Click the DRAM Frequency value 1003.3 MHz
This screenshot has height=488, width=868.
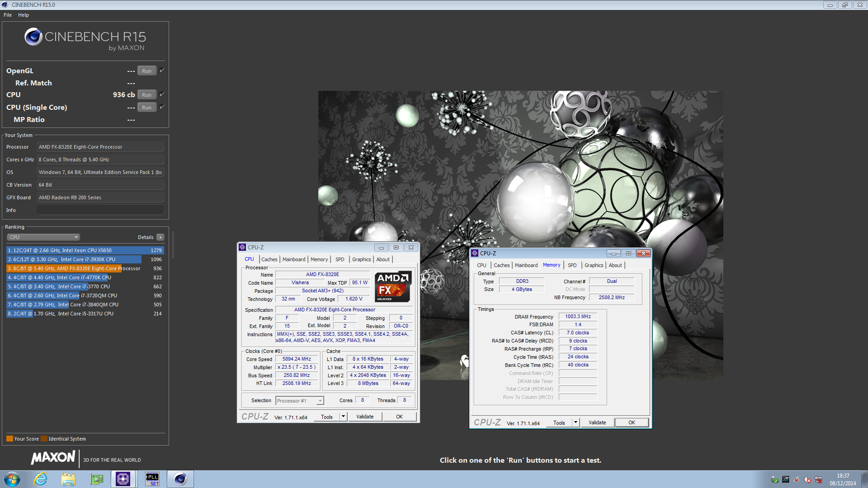click(x=578, y=316)
